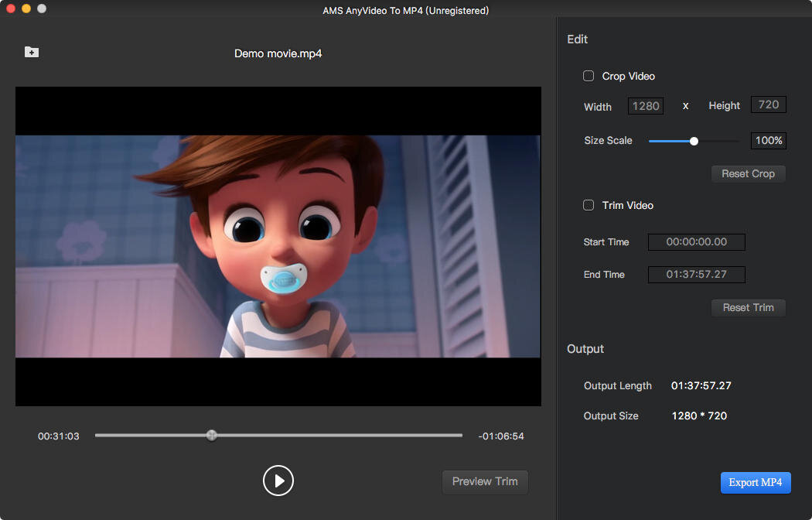Click the End Time field 01:37:57.27
812x520 pixels.
tap(697, 275)
